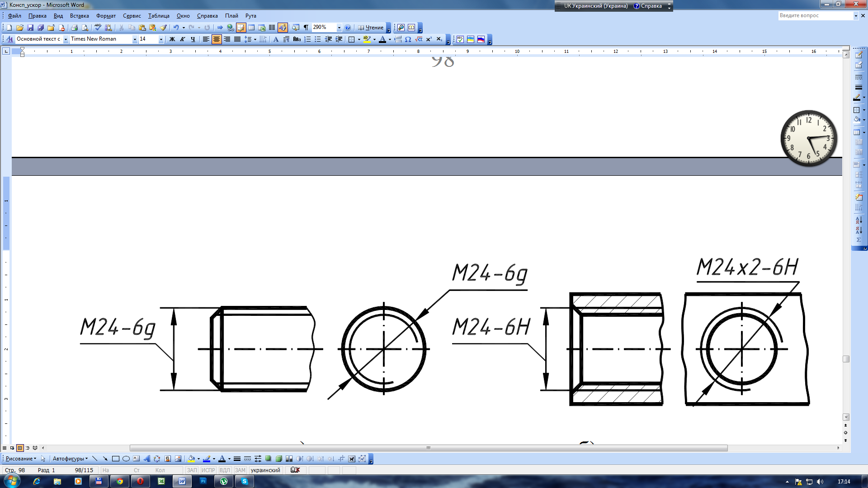Toggle center alignment button

coord(217,39)
